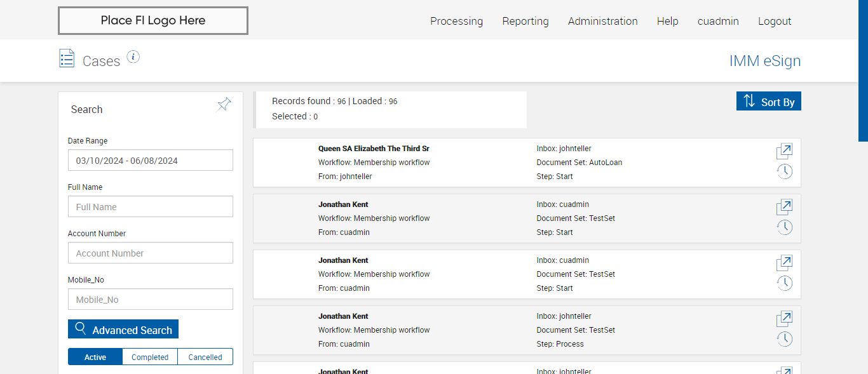
Task: Open the Process-step Jonathan Kent case icon
Action: tap(784, 319)
